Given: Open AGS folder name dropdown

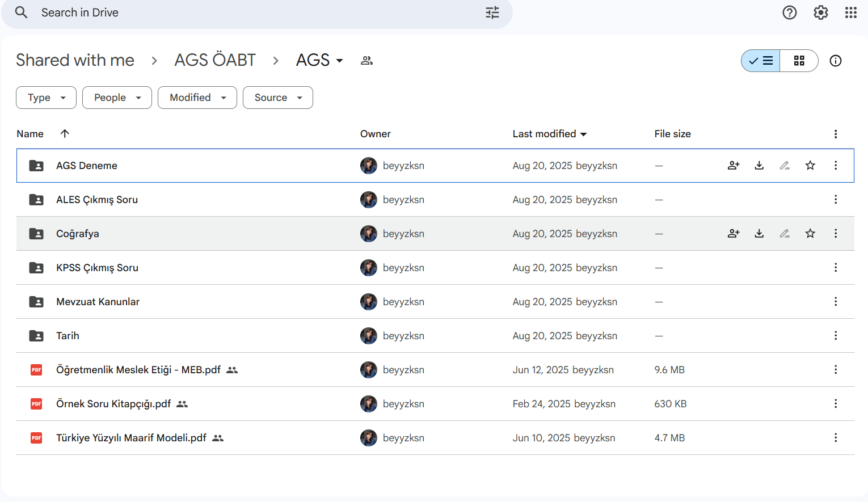Looking at the screenshot, I should [x=320, y=60].
